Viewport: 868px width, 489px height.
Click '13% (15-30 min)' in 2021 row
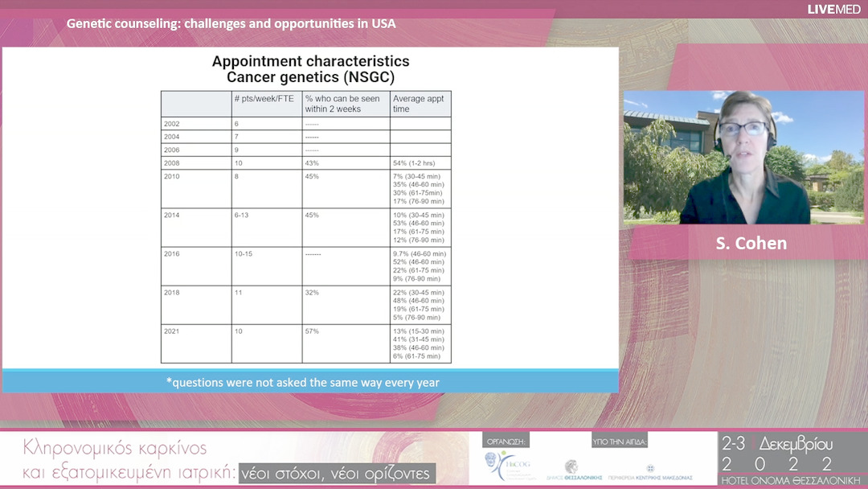click(x=419, y=331)
